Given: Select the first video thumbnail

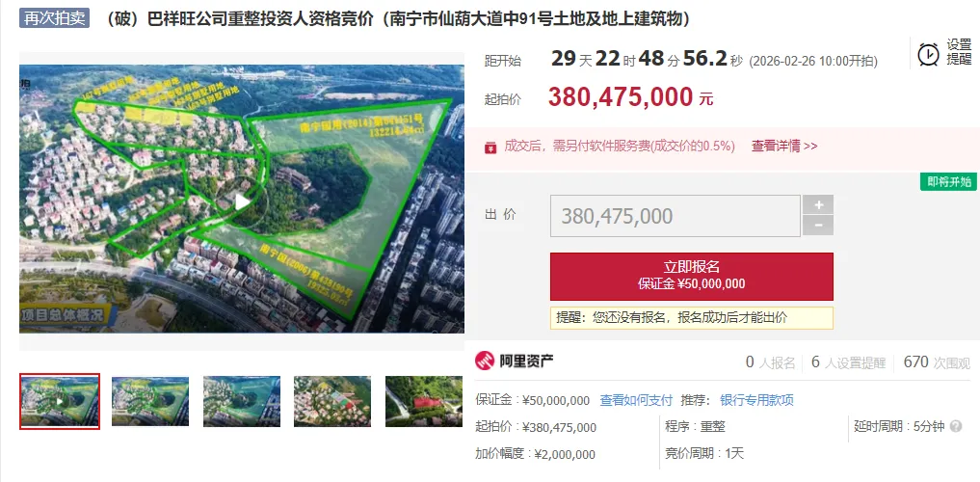Looking at the screenshot, I should pos(60,401).
